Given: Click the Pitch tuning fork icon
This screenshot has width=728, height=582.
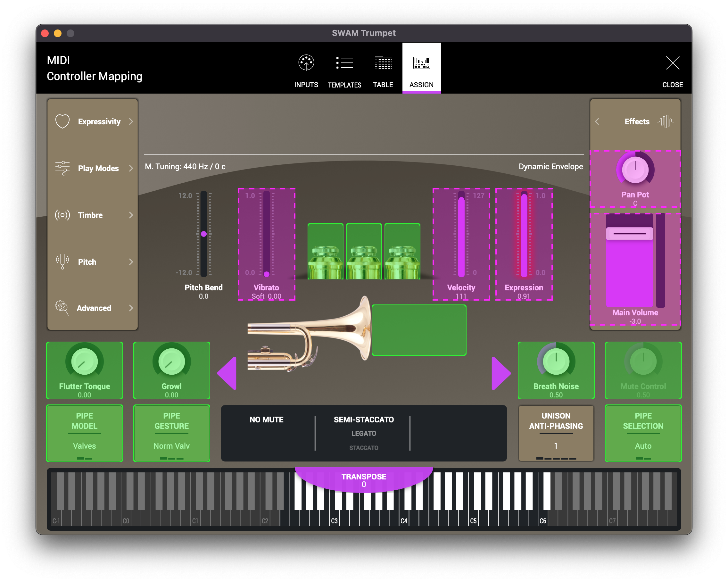Looking at the screenshot, I should (x=62, y=262).
